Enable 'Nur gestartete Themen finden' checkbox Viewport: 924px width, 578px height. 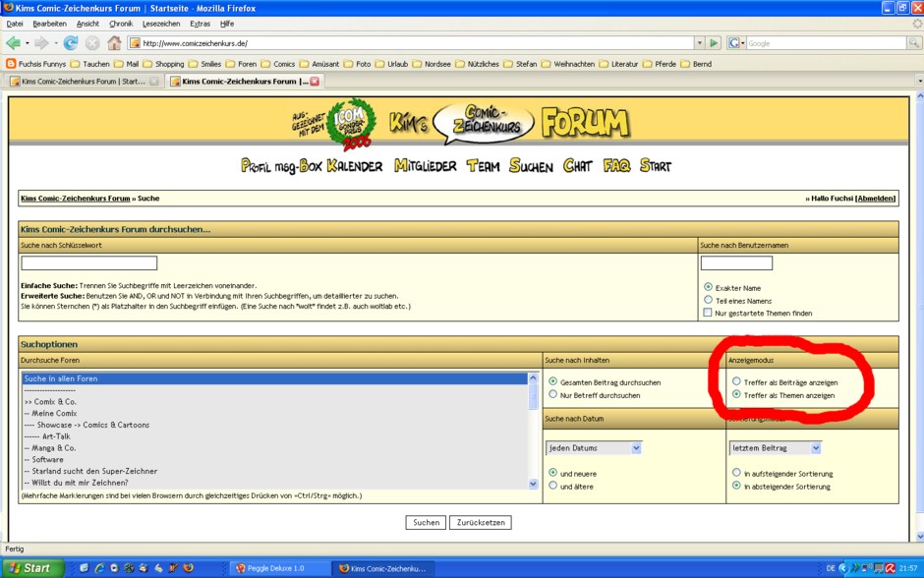click(708, 313)
